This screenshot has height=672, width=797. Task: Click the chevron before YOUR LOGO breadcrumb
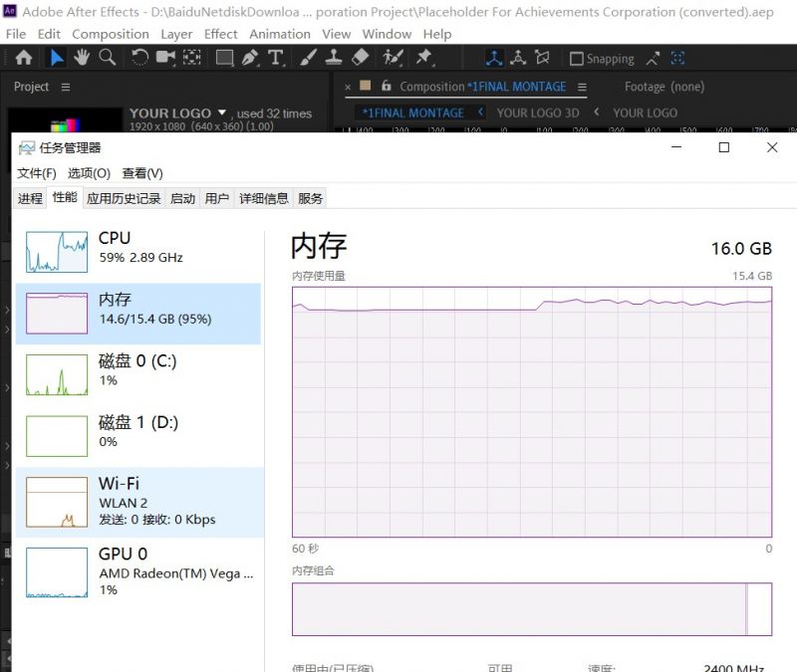click(x=596, y=112)
